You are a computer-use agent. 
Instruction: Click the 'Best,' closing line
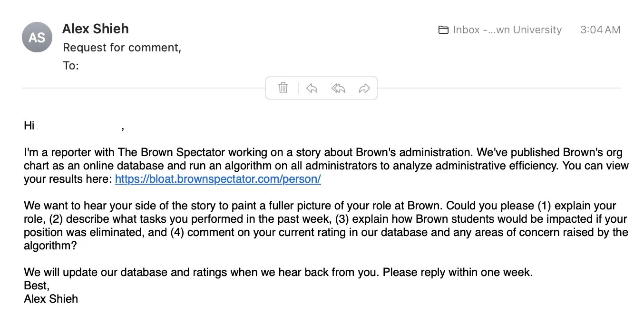(x=37, y=286)
